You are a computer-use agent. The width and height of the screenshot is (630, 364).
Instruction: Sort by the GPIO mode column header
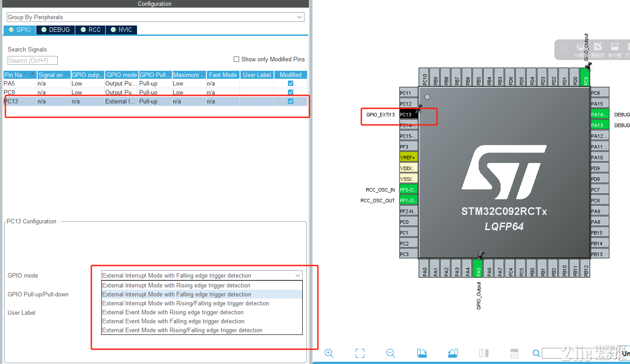[121, 75]
